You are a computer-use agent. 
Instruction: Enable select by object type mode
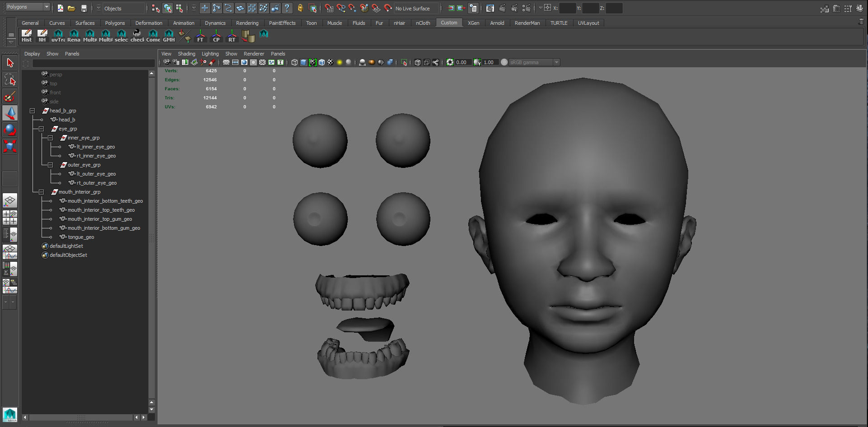coord(168,8)
